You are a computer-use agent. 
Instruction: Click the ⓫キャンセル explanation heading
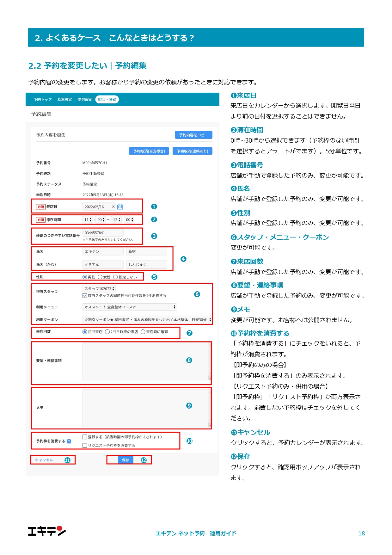coord(250,432)
